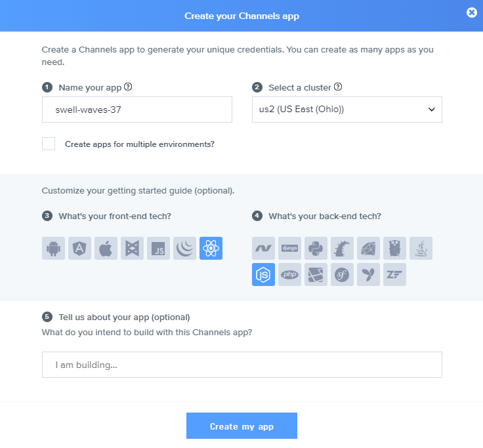Select the Python back-end icon
The width and height of the screenshot is (483, 448).
click(316, 248)
